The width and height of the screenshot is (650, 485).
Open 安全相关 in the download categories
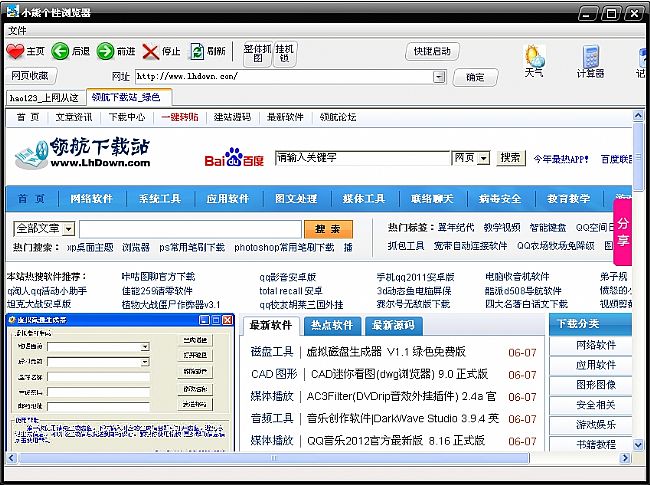pyautogui.click(x=596, y=405)
